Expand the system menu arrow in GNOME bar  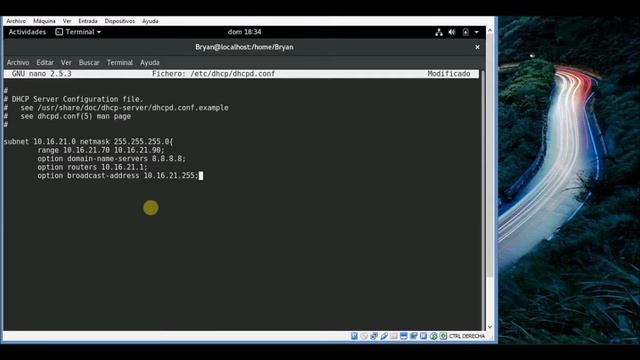coord(476,32)
